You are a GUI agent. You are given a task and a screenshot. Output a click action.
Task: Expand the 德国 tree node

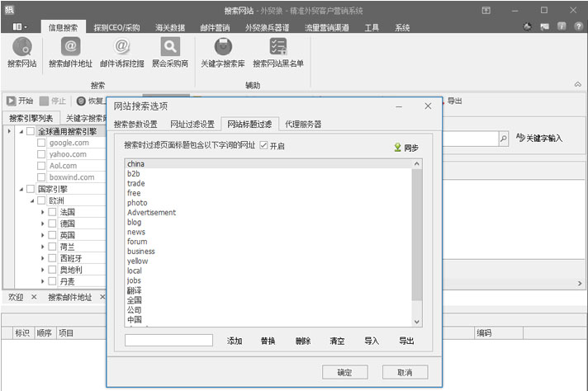(42, 224)
